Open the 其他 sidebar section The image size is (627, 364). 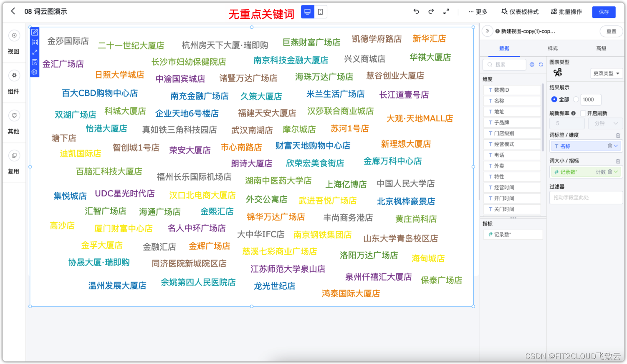(14, 122)
